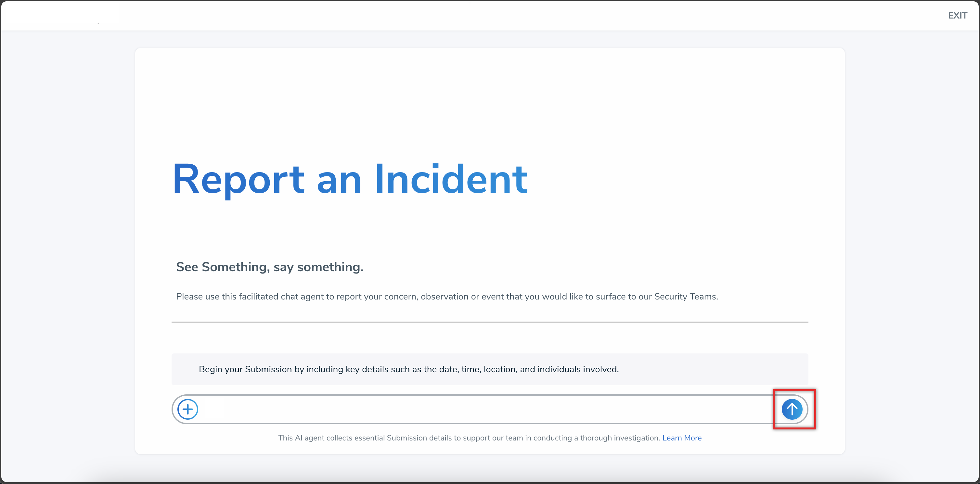Add an attachment via the circled plus
Screen dimensions: 980x484
(x=187, y=409)
